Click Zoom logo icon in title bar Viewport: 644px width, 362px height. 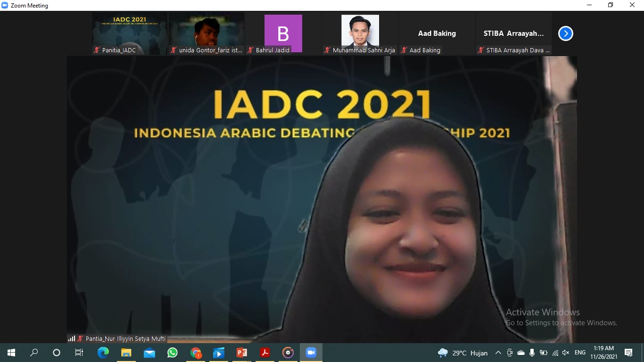[x=5, y=5]
